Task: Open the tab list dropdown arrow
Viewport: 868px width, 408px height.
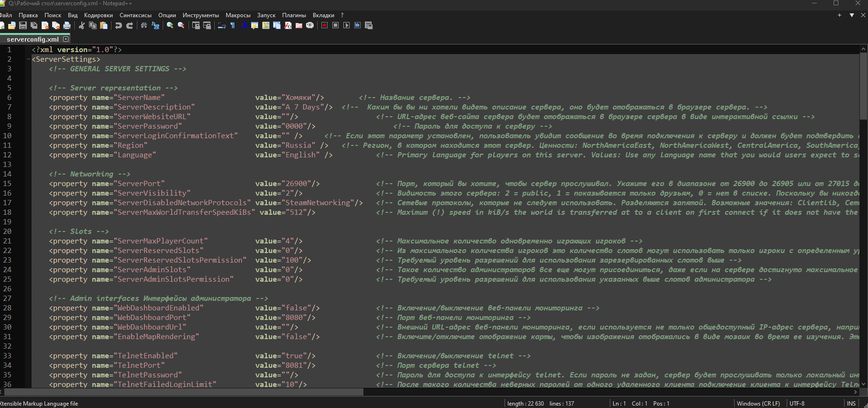Action: (852, 15)
